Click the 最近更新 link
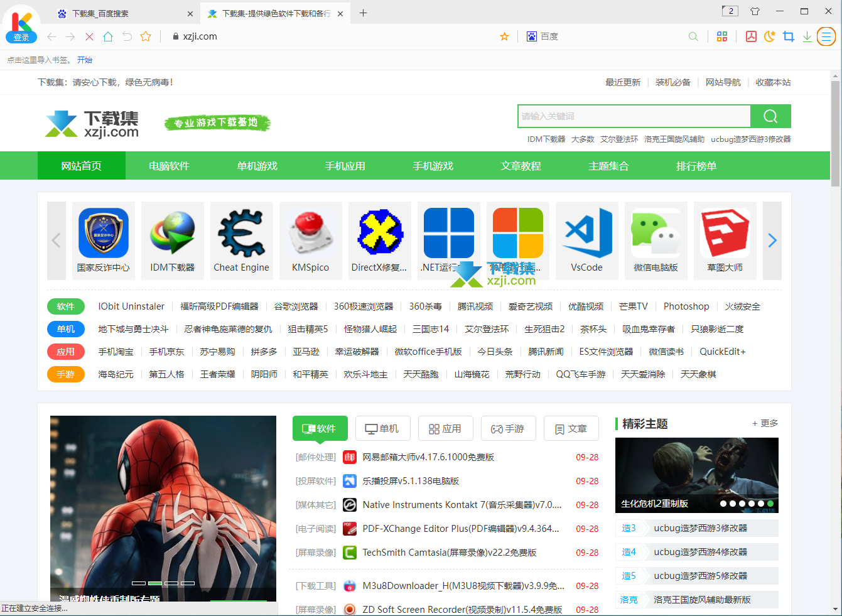 pos(623,82)
